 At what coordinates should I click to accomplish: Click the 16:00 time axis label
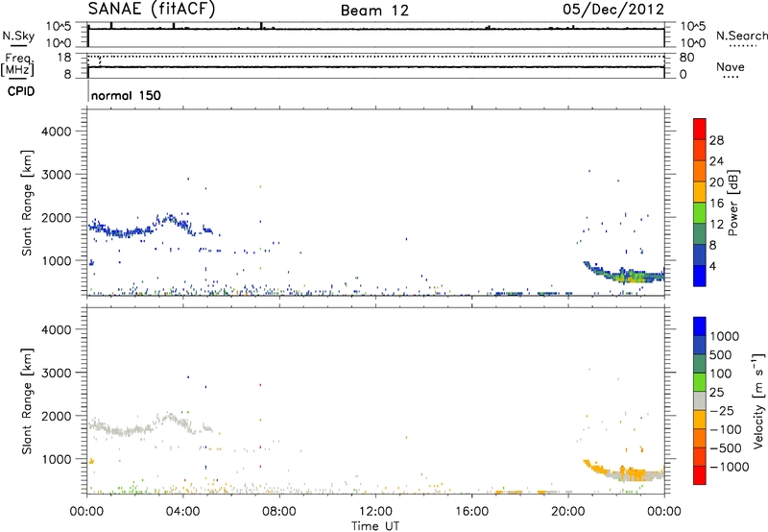(471, 512)
